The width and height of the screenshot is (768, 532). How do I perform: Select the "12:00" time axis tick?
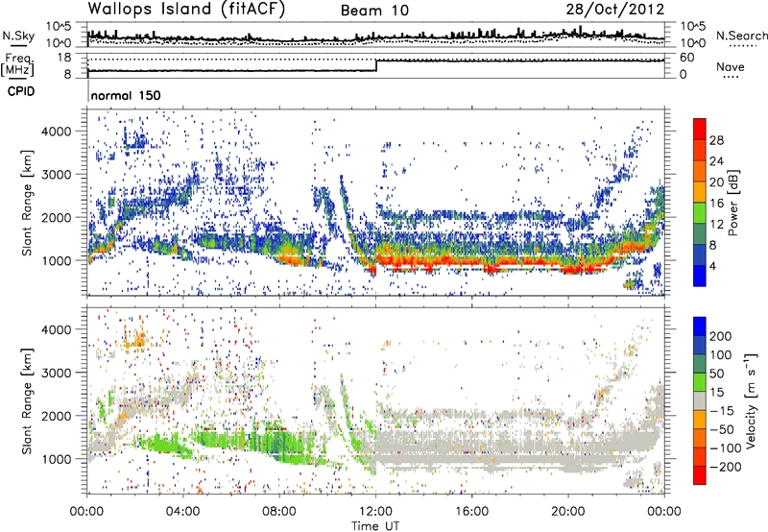click(x=375, y=512)
